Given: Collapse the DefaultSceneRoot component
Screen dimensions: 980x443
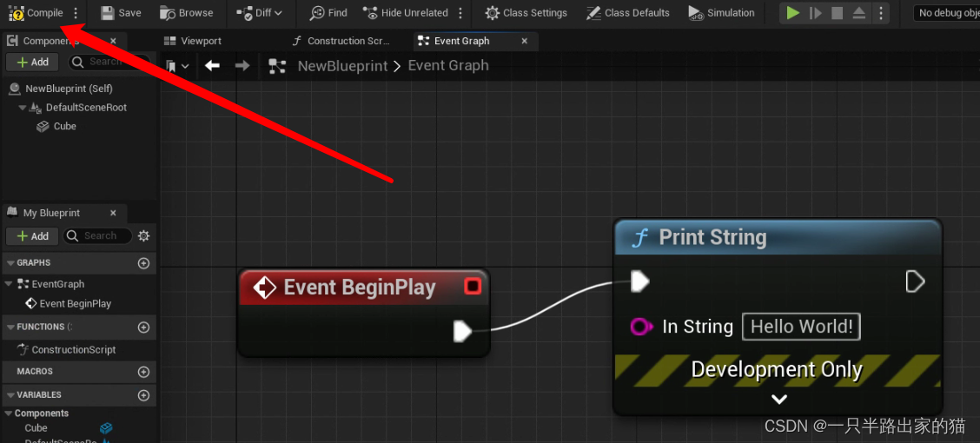Looking at the screenshot, I should coord(23,108).
